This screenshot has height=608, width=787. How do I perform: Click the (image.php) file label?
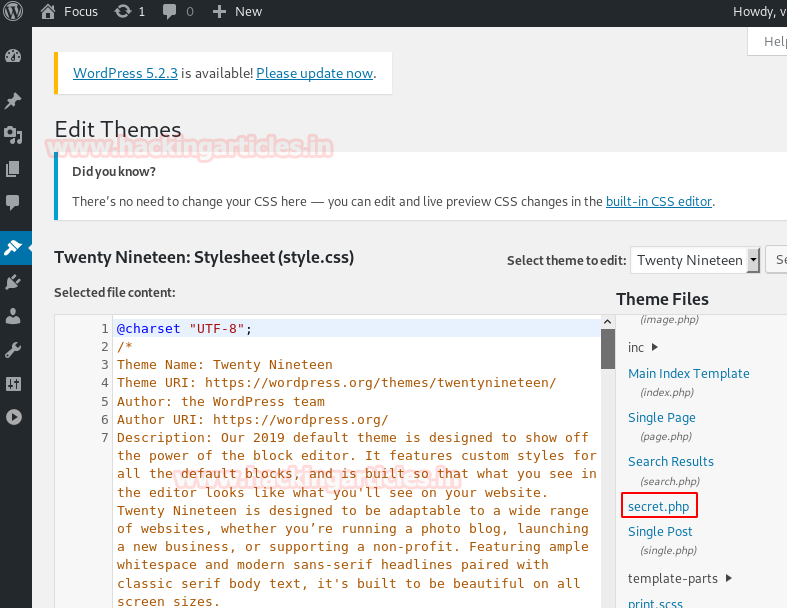point(669,319)
